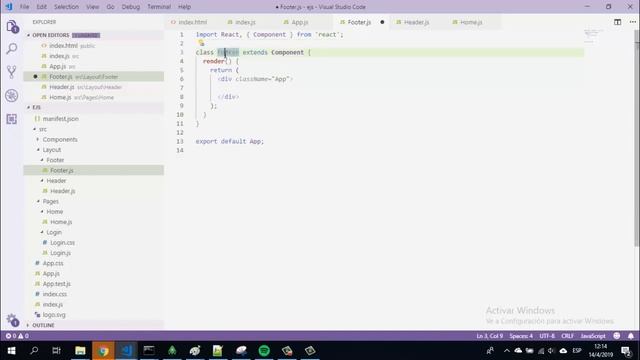This screenshot has height=360, width=640.
Task: Click the editor vertical scrollbar
Action: (x=636, y=139)
